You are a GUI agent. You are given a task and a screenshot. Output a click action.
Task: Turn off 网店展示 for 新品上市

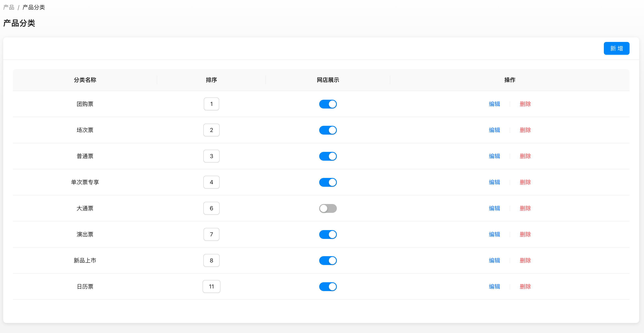[328, 260]
